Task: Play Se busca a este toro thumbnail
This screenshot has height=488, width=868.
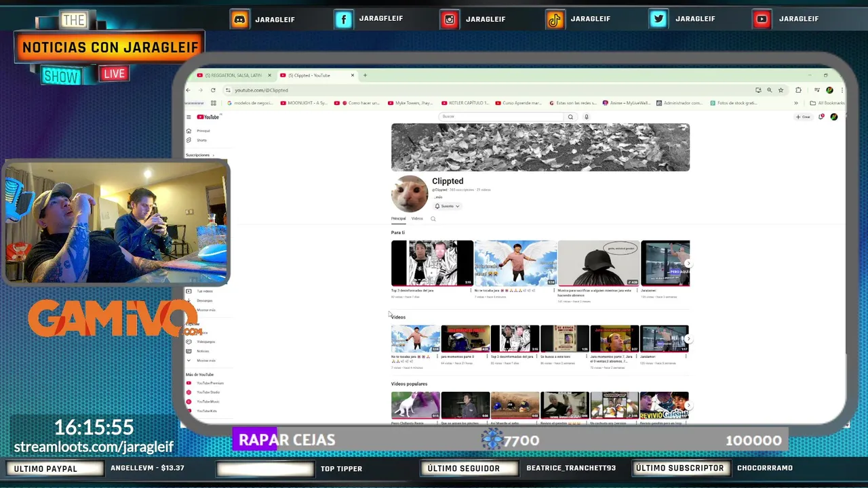Action: click(565, 339)
